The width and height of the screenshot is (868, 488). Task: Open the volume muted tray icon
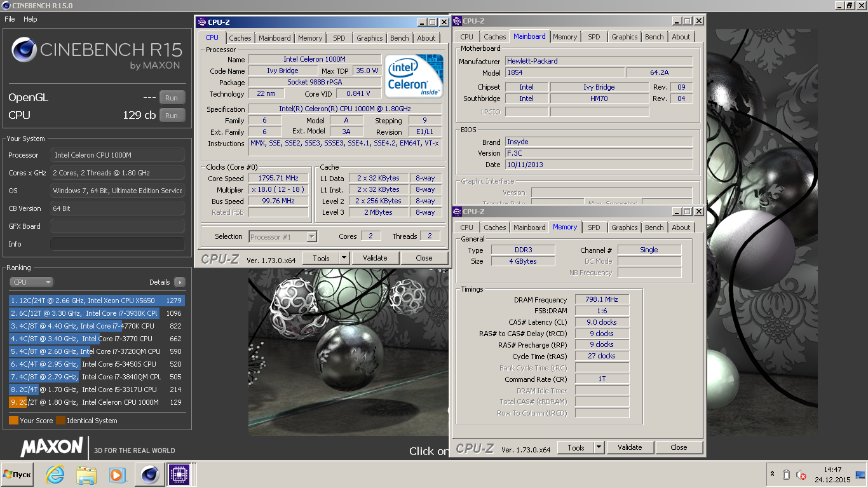(x=801, y=475)
